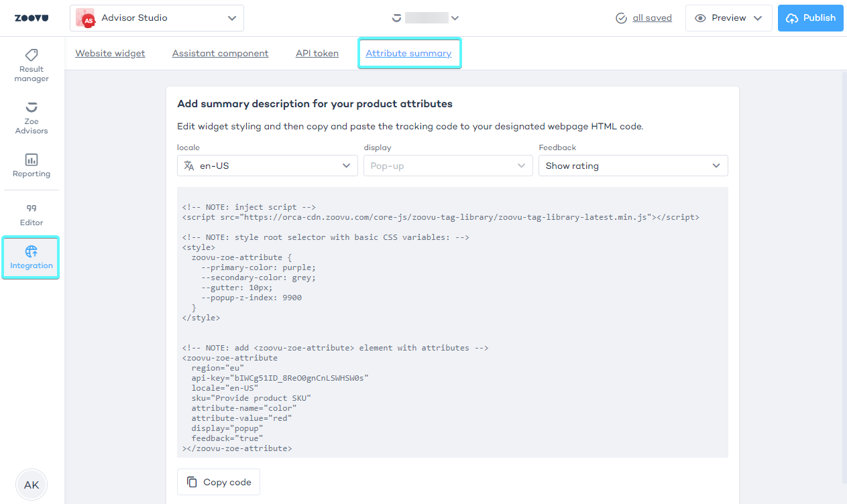
Task: Click the Advisor Studio AS icon
Action: point(86,18)
